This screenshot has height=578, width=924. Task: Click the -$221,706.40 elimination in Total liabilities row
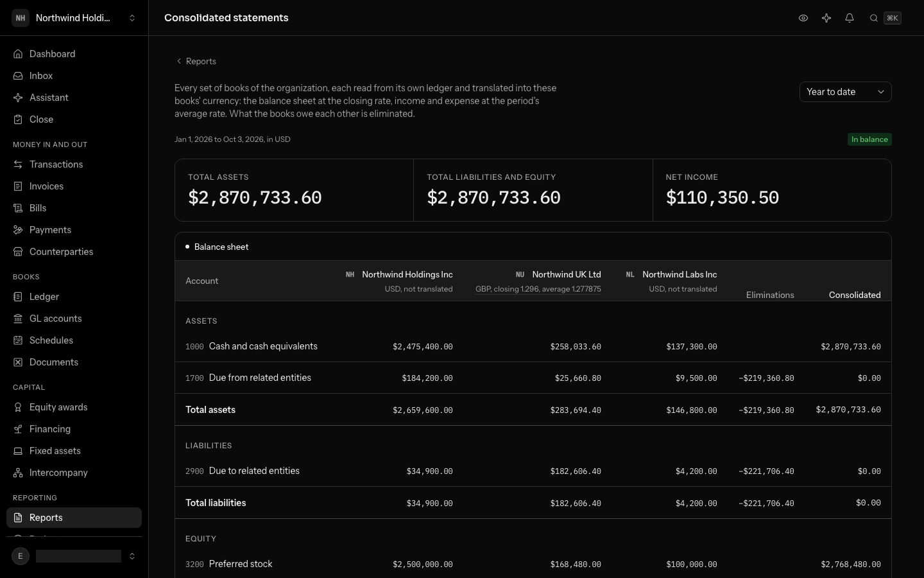coord(766,504)
